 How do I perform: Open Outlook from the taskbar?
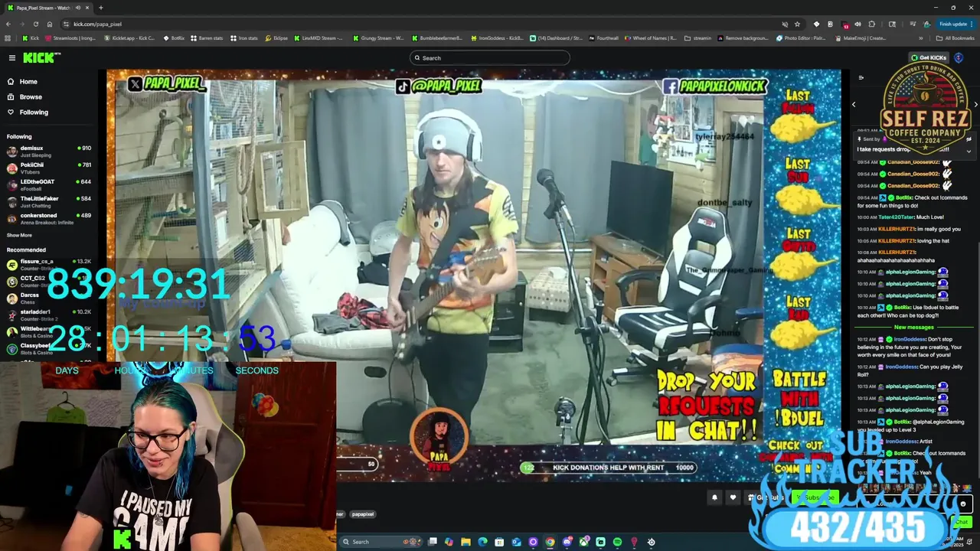point(516,542)
